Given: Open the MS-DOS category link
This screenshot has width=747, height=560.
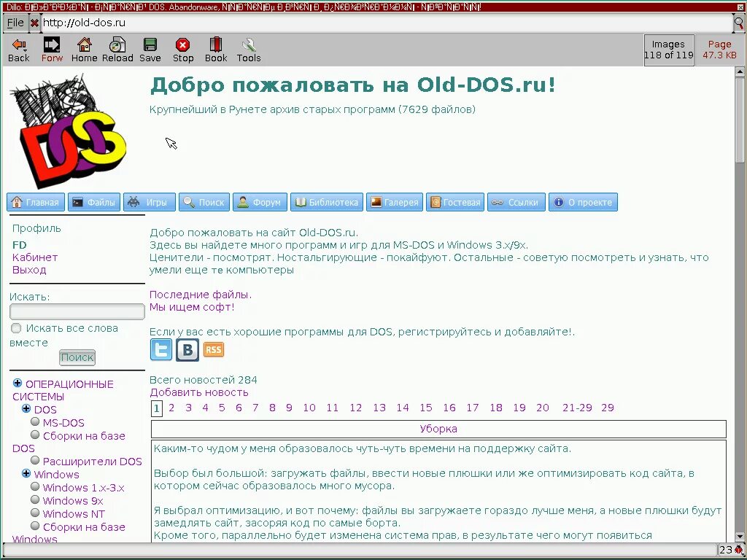Looking at the screenshot, I should [x=63, y=423].
